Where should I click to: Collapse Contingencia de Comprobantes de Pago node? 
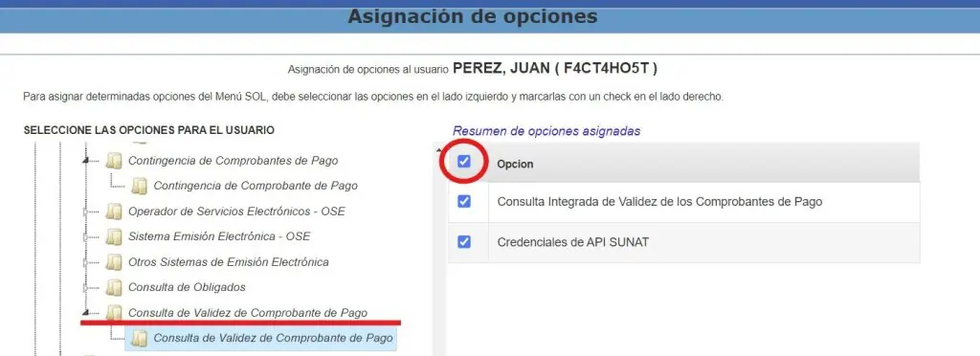pos(86,161)
